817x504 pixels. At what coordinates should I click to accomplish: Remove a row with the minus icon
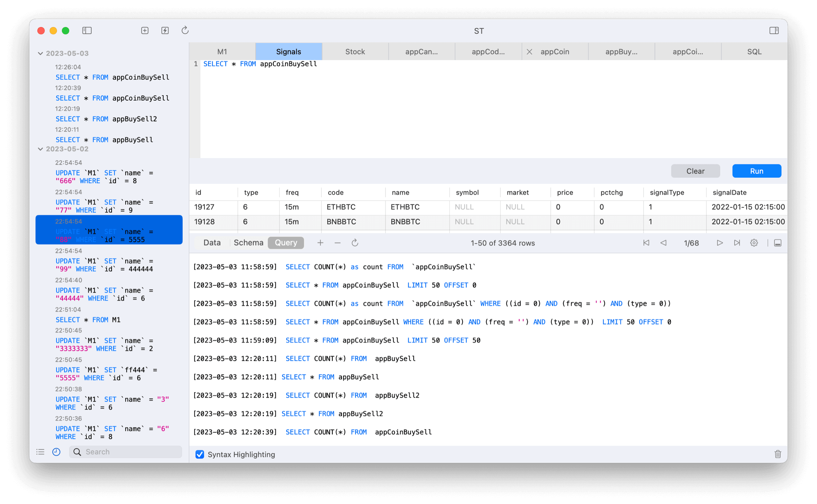(337, 243)
